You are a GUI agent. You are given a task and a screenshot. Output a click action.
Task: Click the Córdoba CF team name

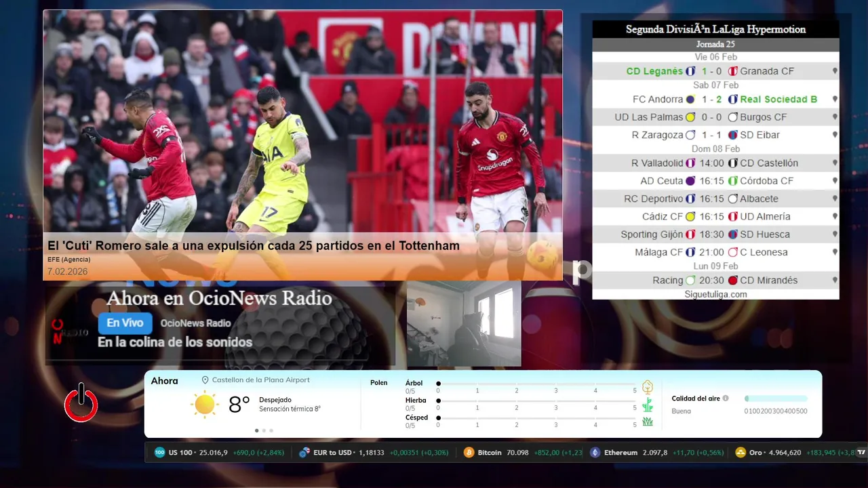[766, 181]
